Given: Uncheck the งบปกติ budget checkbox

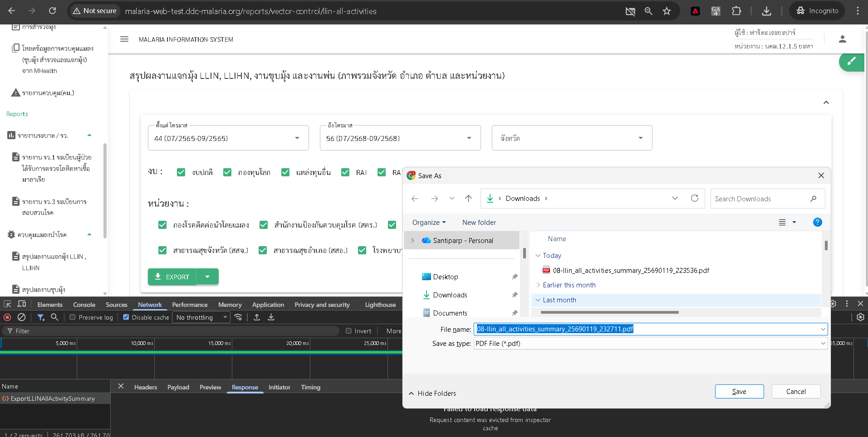Looking at the screenshot, I should (181, 172).
